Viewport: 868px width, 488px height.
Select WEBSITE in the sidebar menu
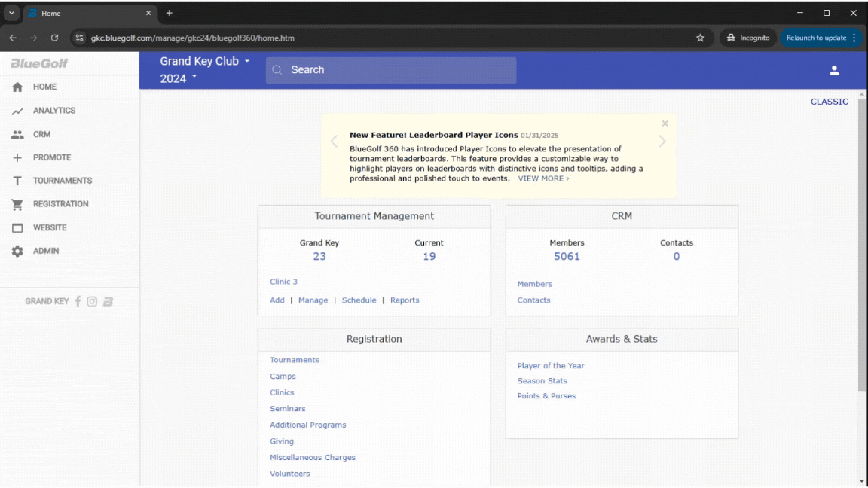[x=50, y=228]
